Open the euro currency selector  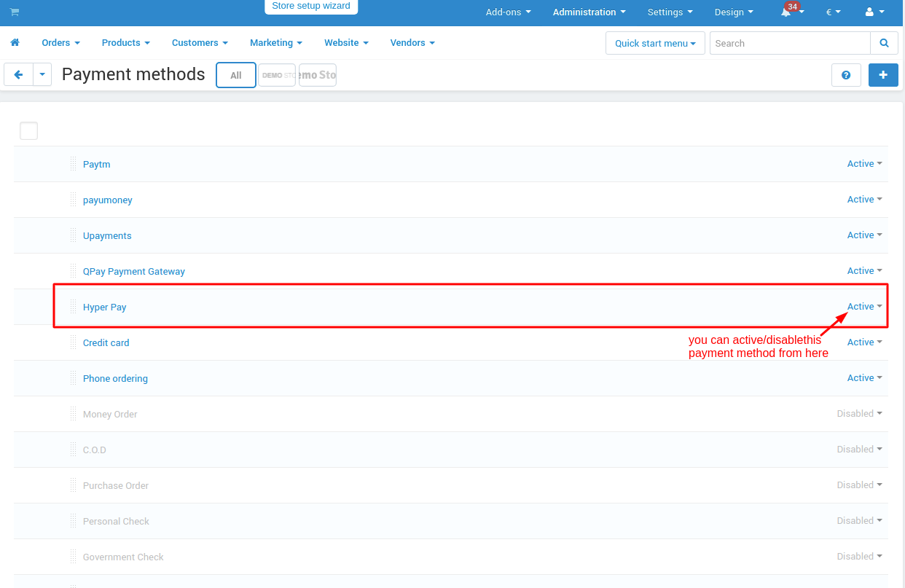coord(833,12)
